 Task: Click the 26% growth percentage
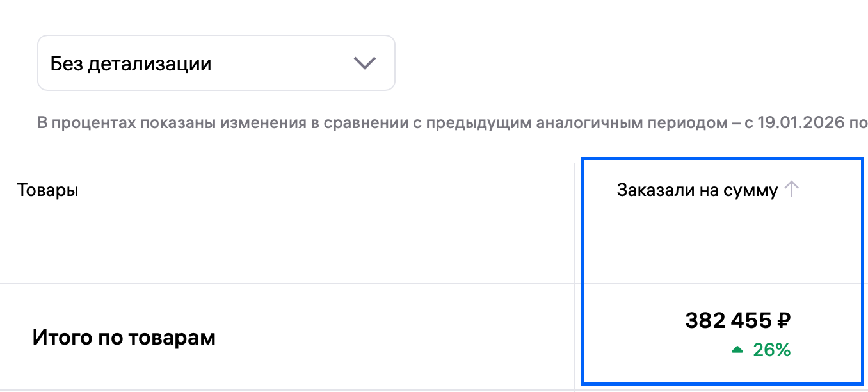point(771,350)
